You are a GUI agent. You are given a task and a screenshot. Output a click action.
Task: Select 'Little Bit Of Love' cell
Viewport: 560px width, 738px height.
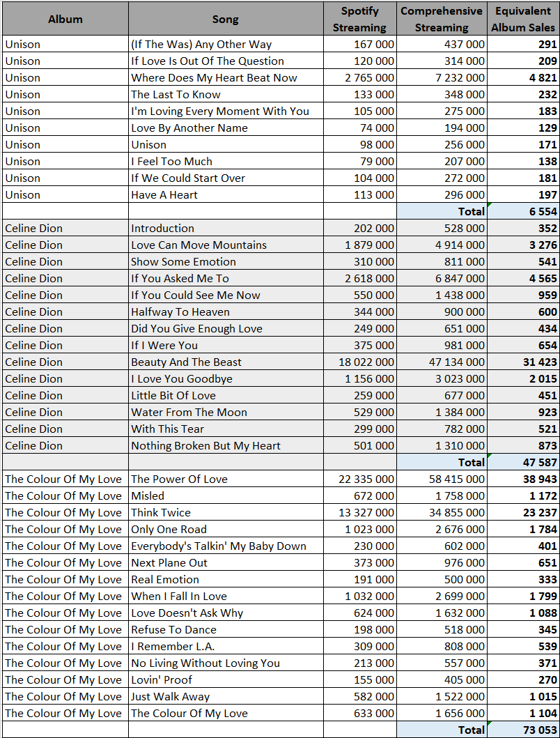point(226,395)
